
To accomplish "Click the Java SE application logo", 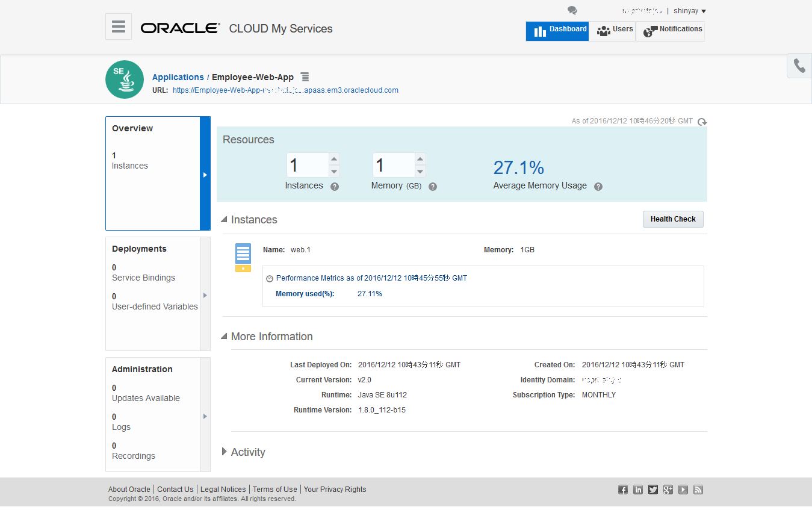I will tap(125, 79).
